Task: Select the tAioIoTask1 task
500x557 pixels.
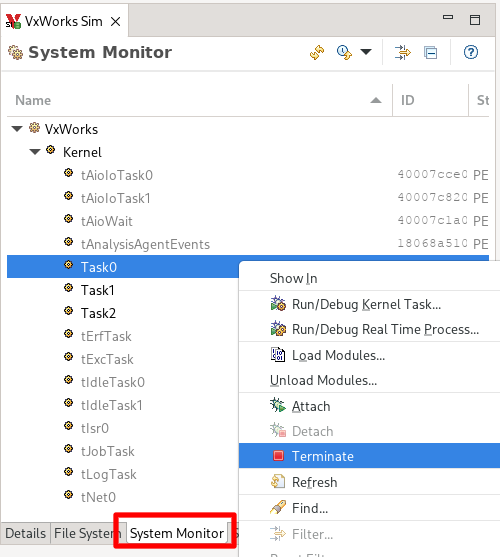Action: click(115, 198)
